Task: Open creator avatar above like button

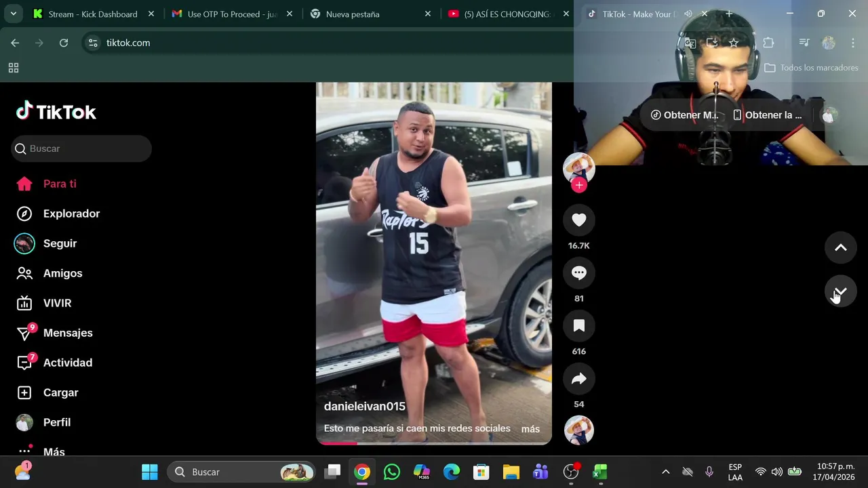Action: [x=579, y=167]
